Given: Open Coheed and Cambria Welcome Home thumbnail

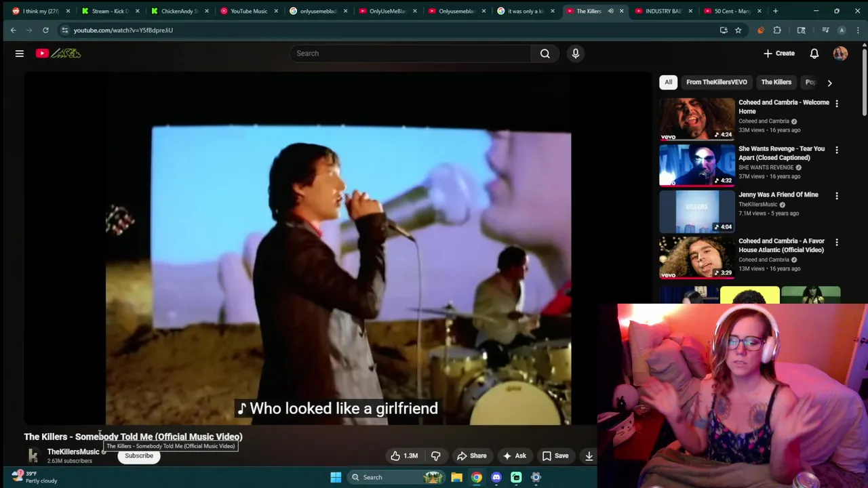Looking at the screenshot, I should pyautogui.click(x=696, y=119).
